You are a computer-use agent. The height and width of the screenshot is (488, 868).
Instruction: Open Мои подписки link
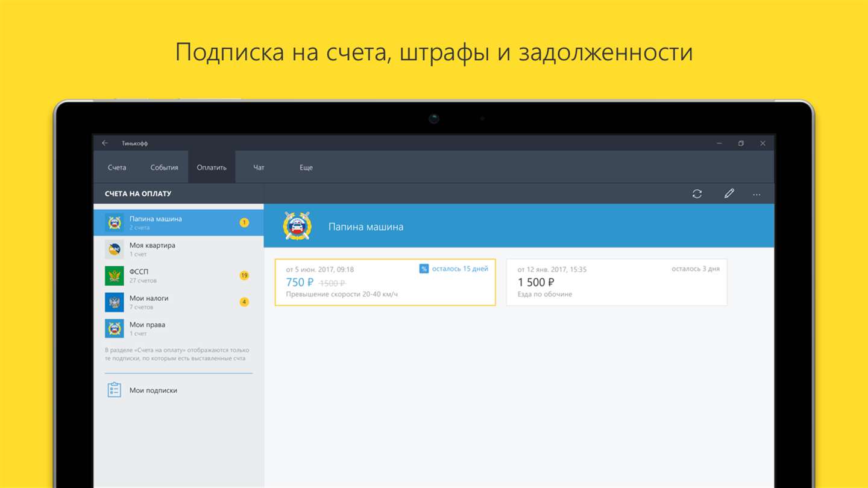(x=153, y=390)
